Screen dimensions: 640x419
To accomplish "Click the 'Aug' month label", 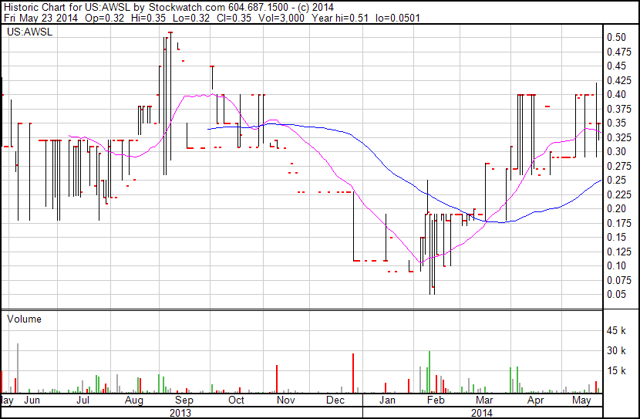I will click(134, 400).
